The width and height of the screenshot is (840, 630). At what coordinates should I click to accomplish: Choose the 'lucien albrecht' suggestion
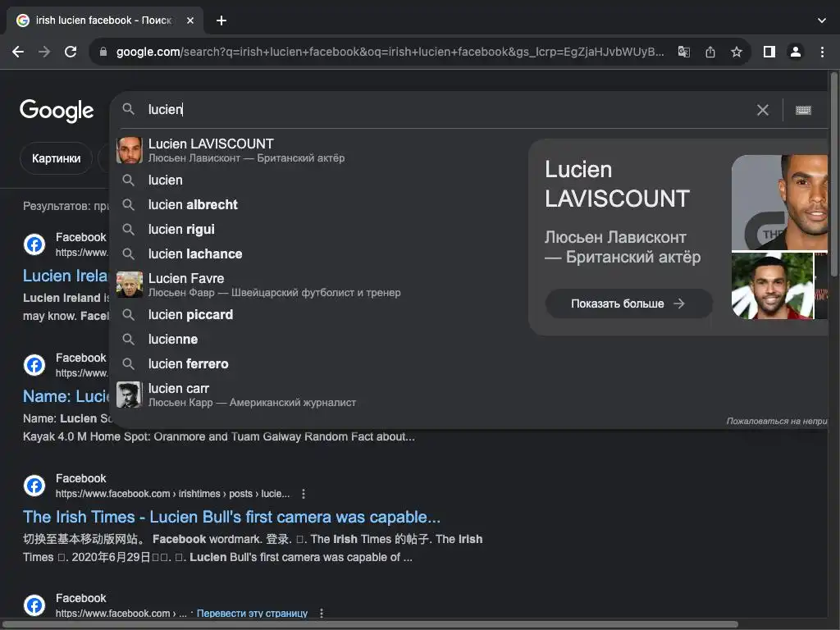317,204
